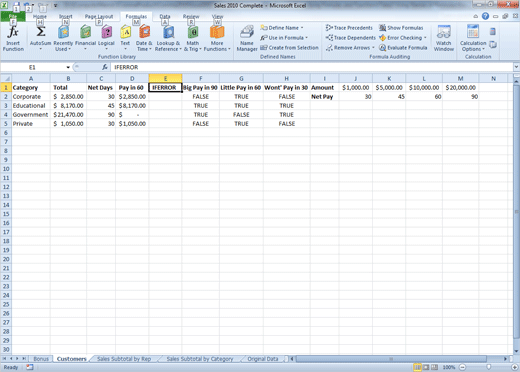Open Excel Help question mark
This screenshot has height=372, width=520.
click(x=485, y=16)
